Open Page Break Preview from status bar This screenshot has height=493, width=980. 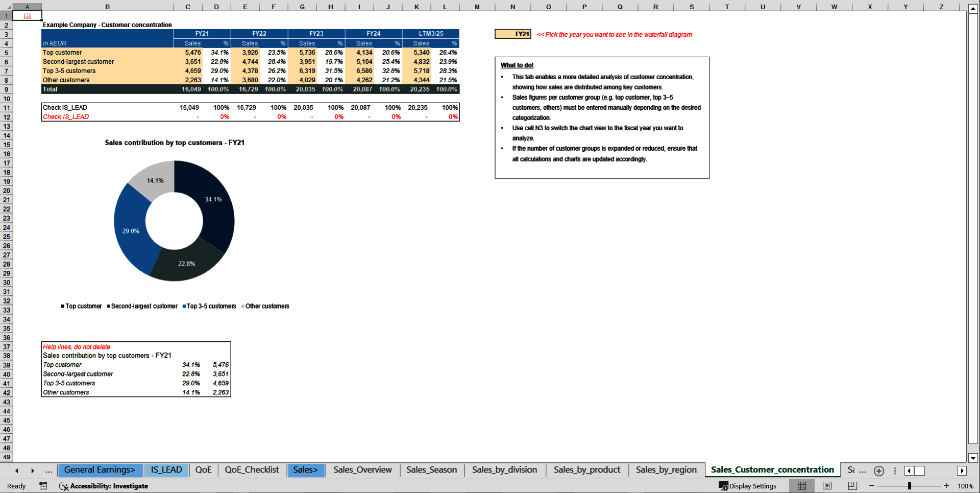coord(851,486)
